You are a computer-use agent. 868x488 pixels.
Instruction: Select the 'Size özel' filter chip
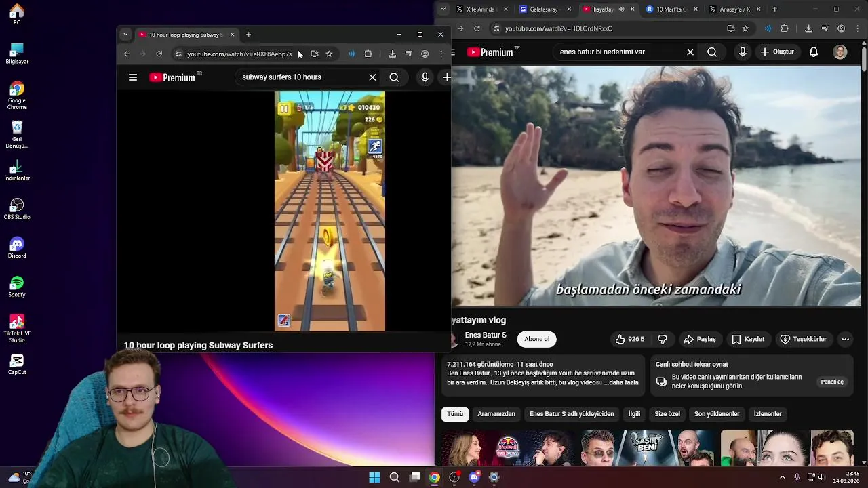point(667,414)
